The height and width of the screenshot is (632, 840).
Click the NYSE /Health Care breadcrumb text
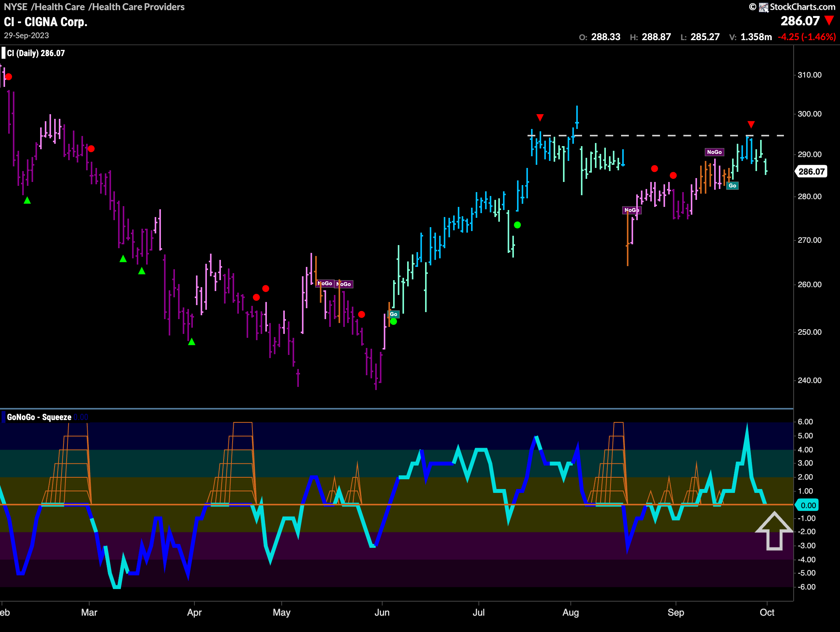44,7
